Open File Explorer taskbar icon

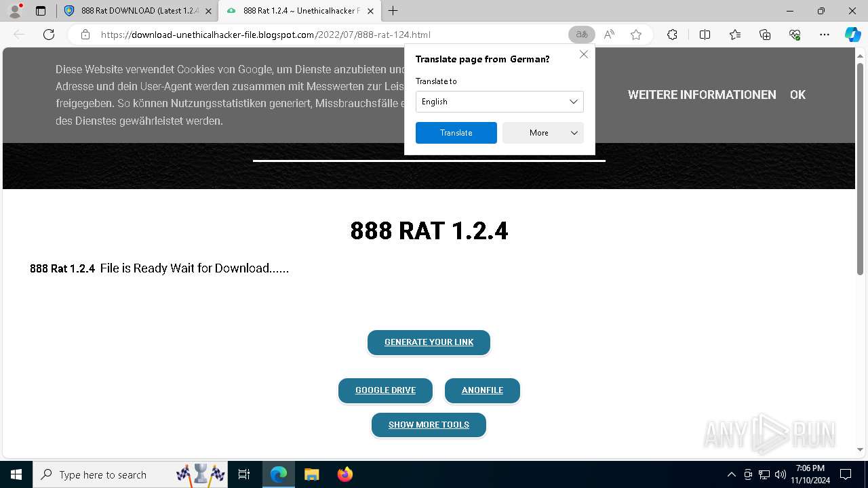pyautogui.click(x=311, y=474)
